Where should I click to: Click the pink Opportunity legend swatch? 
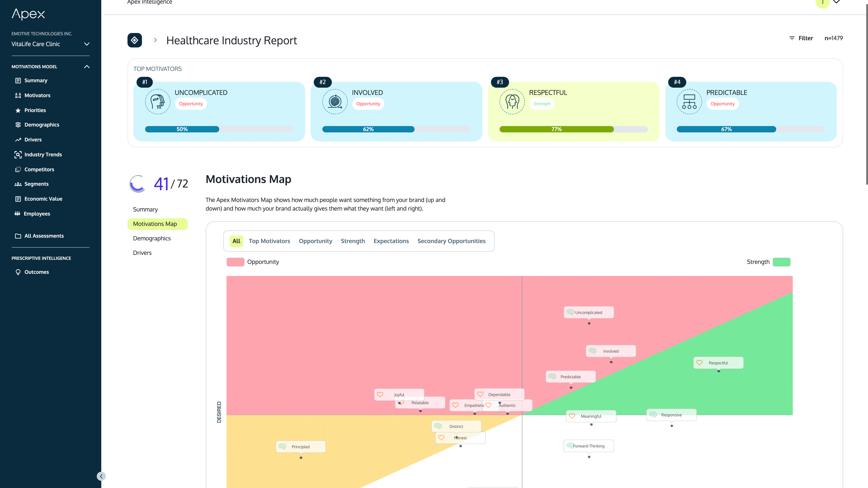click(x=236, y=262)
